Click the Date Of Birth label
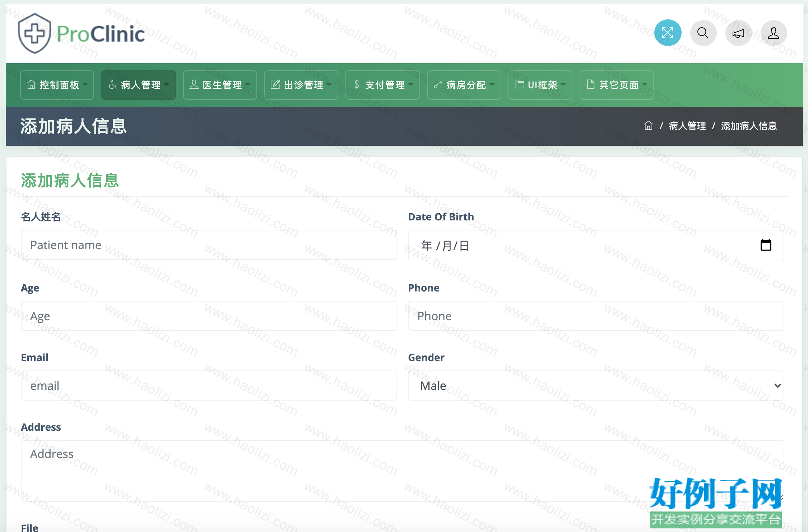This screenshot has width=808, height=532. [441, 217]
